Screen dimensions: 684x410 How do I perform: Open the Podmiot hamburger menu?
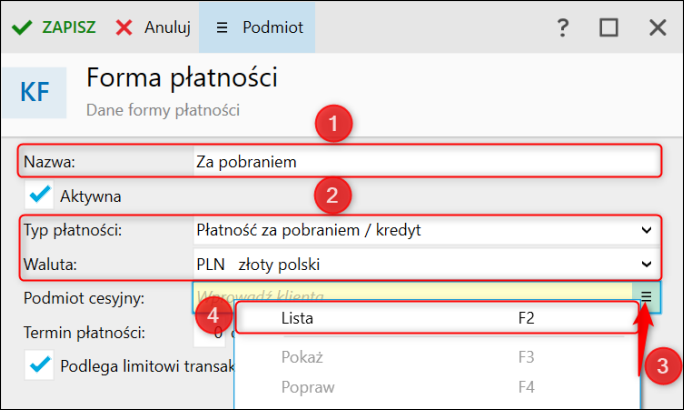tap(222, 27)
